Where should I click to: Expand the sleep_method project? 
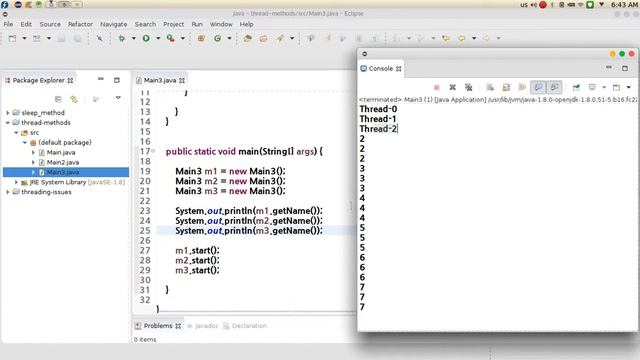8,113
